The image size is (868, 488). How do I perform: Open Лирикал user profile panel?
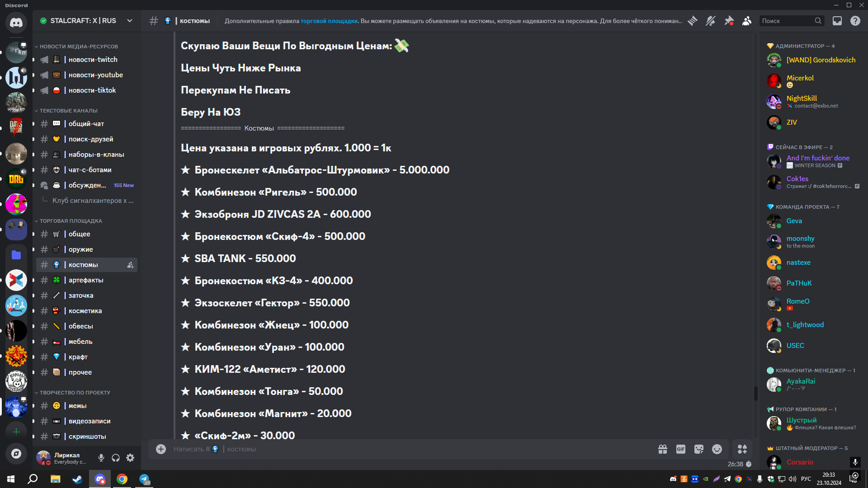63,458
